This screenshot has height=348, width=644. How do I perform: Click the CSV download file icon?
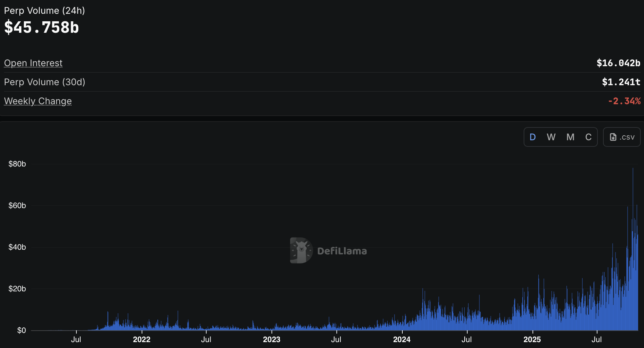613,137
